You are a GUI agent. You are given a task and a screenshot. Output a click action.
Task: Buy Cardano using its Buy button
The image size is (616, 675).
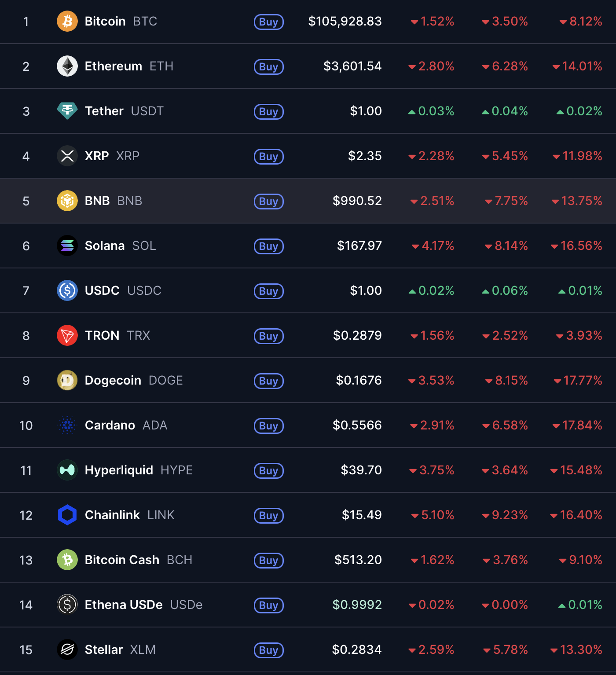[x=268, y=426]
